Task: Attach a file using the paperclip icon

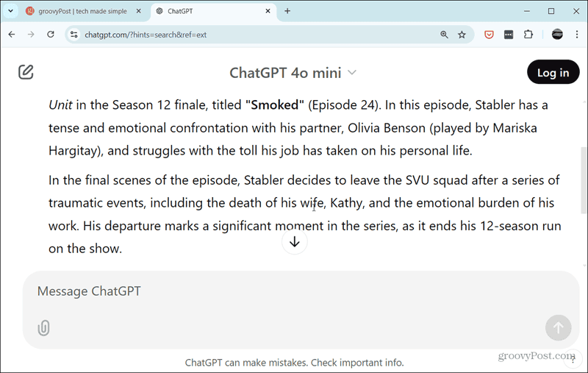Action: point(43,327)
